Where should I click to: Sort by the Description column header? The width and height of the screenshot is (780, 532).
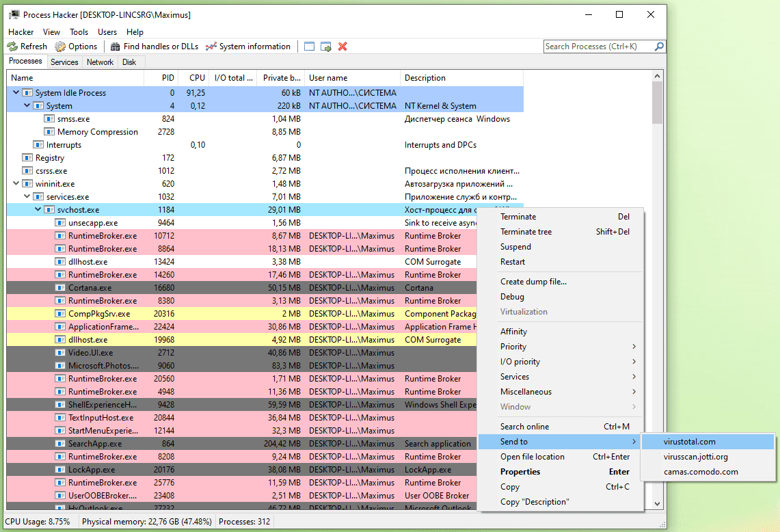[461, 78]
